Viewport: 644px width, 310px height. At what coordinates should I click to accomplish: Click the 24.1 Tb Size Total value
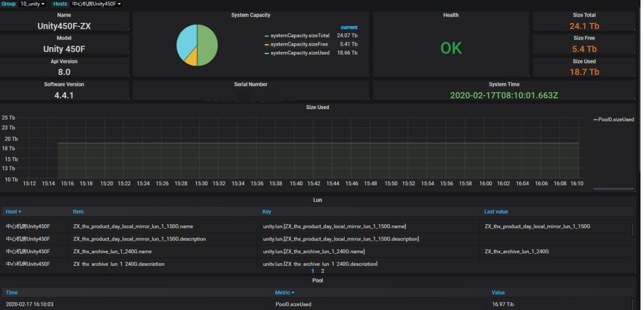[584, 26]
